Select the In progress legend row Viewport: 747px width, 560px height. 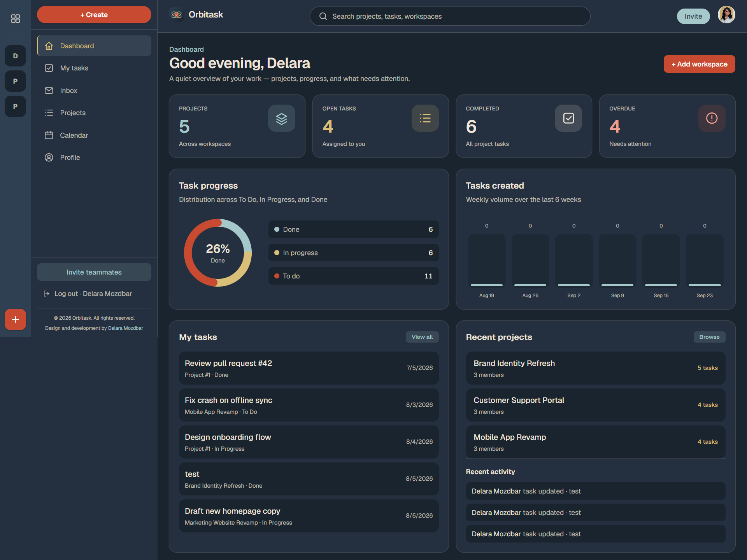(353, 253)
